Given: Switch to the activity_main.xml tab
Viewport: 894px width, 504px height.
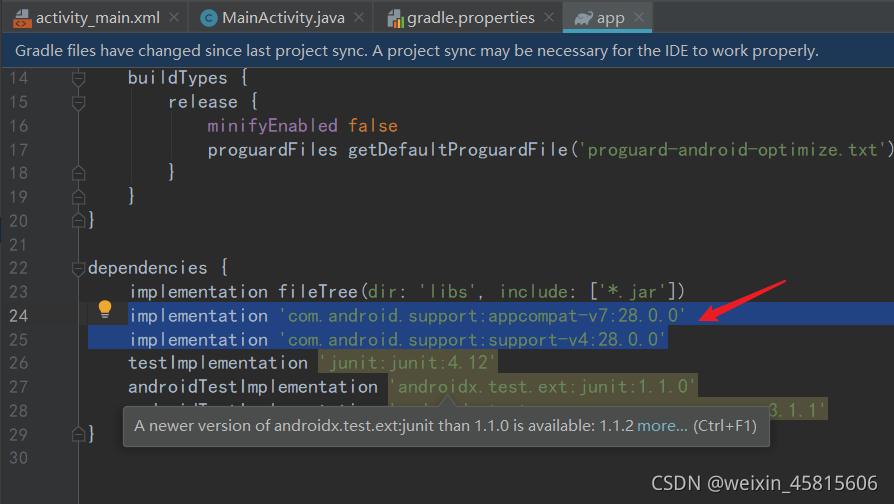Looking at the screenshot, I should (97, 18).
